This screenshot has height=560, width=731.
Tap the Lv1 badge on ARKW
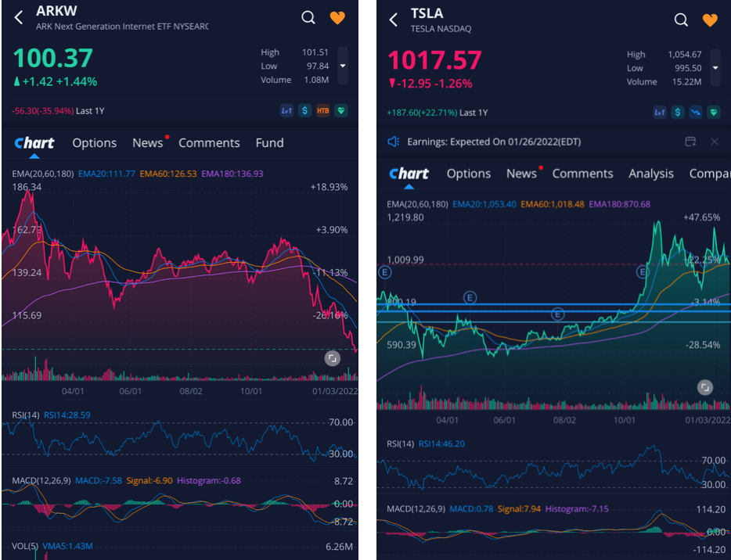(x=286, y=111)
